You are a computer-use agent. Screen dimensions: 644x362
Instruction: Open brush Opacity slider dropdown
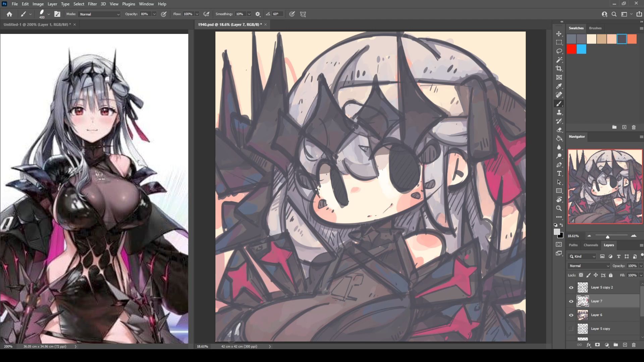click(154, 14)
